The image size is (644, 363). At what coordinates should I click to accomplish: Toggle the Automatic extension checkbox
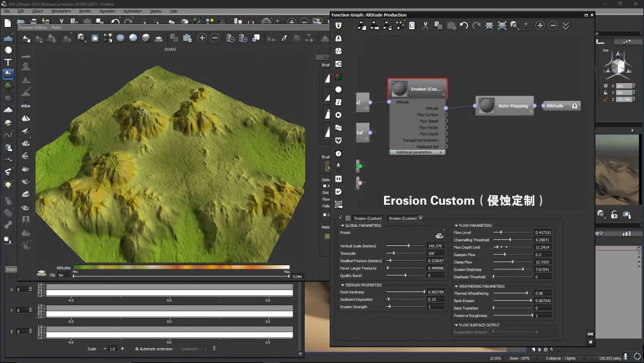pyautogui.click(x=137, y=349)
